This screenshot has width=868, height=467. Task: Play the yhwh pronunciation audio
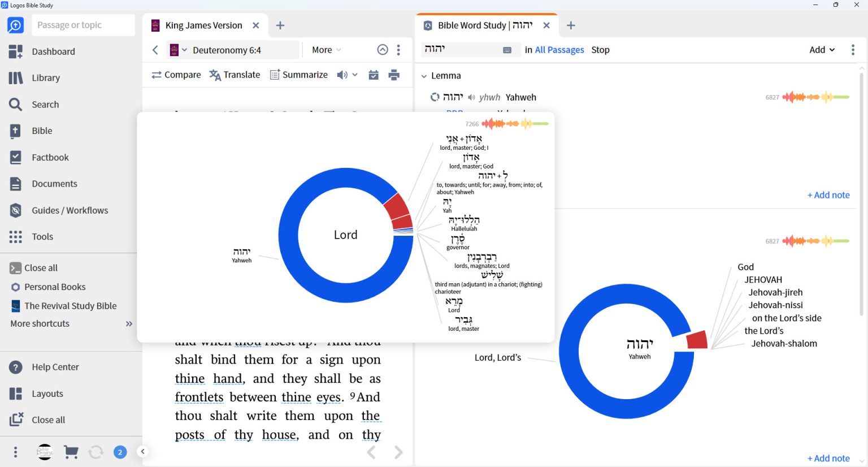pyautogui.click(x=471, y=97)
